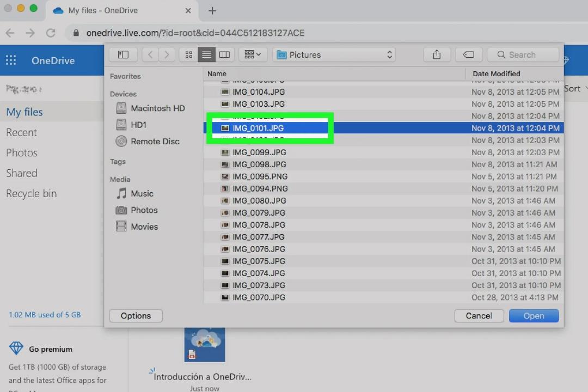Click the Share icon in dialog toolbar
The height and width of the screenshot is (392, 588).
click(x=437, y=55)
